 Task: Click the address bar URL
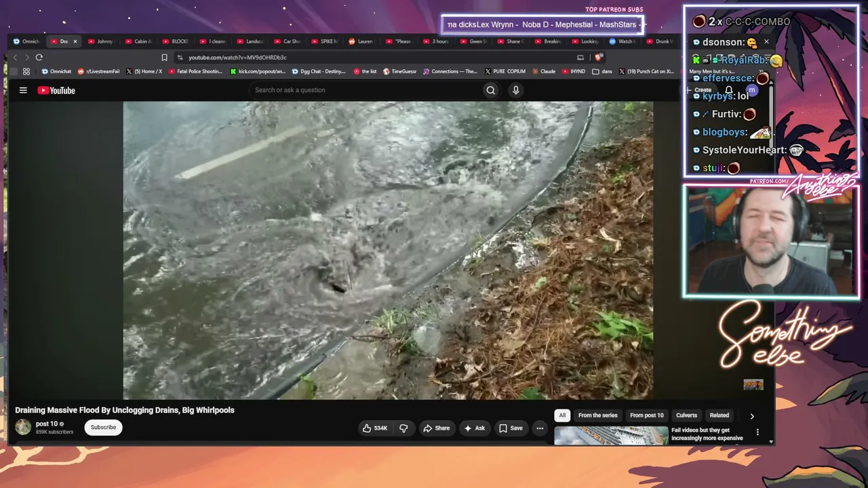tap(237, 58)
